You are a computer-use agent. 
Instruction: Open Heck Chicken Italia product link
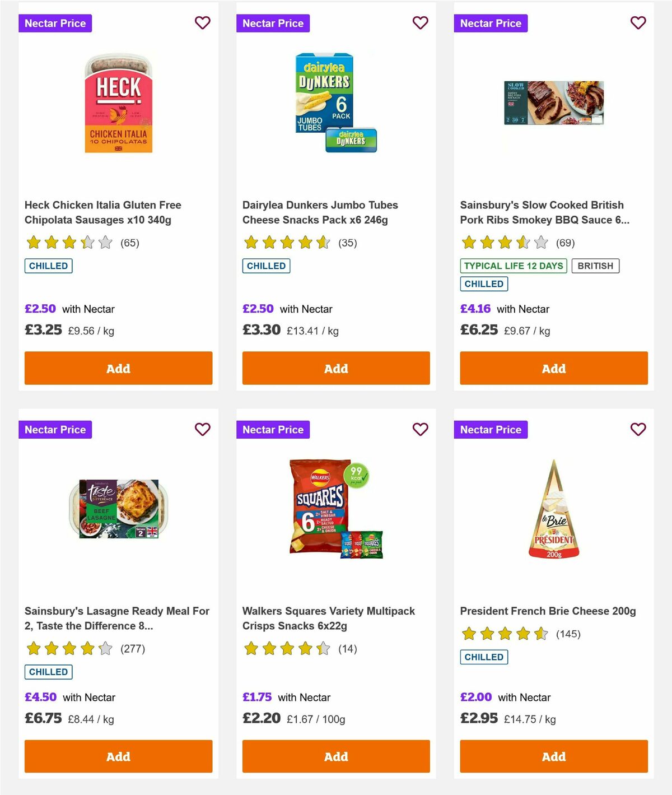(x=102, y=212)
